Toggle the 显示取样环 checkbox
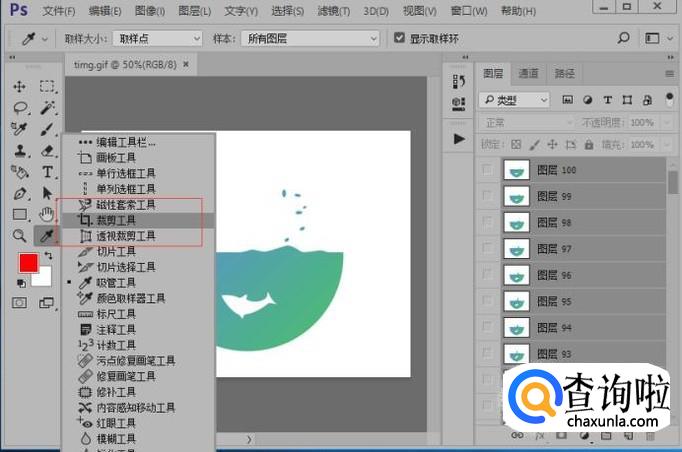Viewport: 682px width, 452px height. point(399,39)
